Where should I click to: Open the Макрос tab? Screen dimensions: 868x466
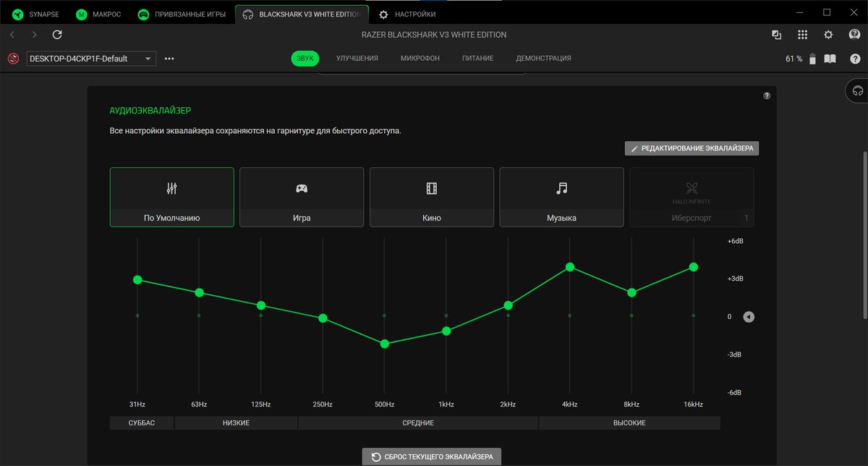pyautogui.click(x=101, y=14)
